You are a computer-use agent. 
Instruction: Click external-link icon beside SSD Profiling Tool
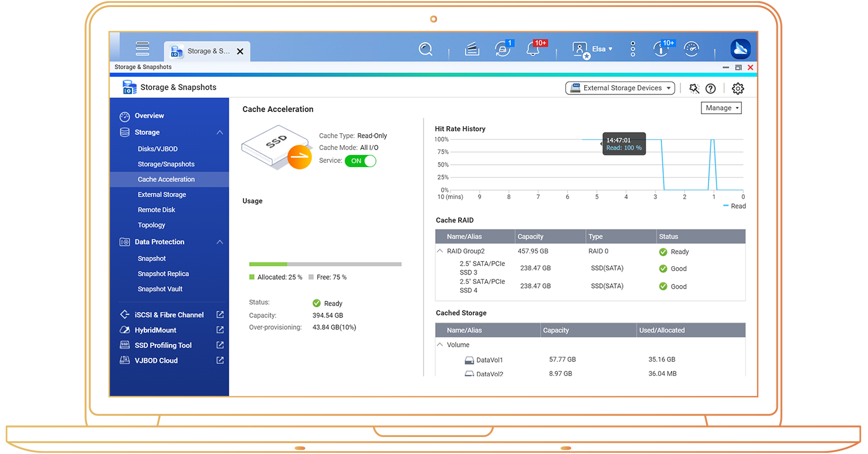[220, 345]
